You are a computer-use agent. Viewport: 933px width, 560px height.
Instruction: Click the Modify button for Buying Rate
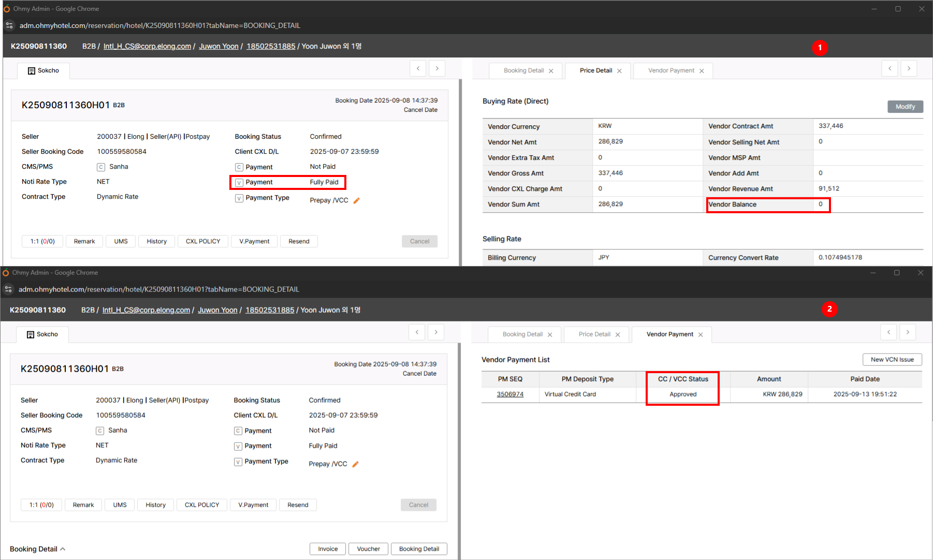click(x=905, y=107)
